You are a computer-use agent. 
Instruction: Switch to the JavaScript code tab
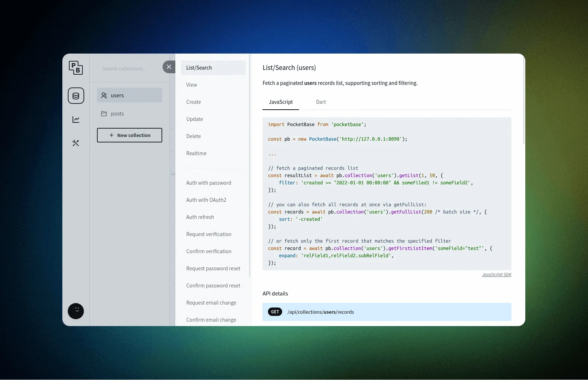coord(281,102)
